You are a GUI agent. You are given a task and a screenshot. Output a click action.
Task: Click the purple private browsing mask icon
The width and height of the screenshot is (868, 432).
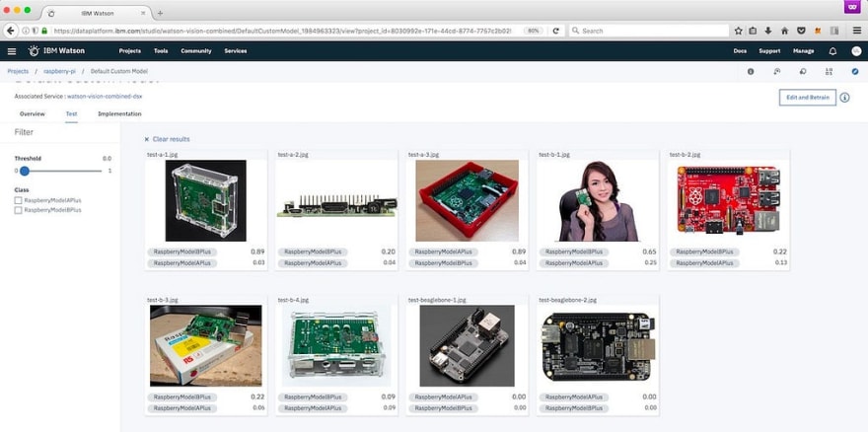click(x=851, y=7)
